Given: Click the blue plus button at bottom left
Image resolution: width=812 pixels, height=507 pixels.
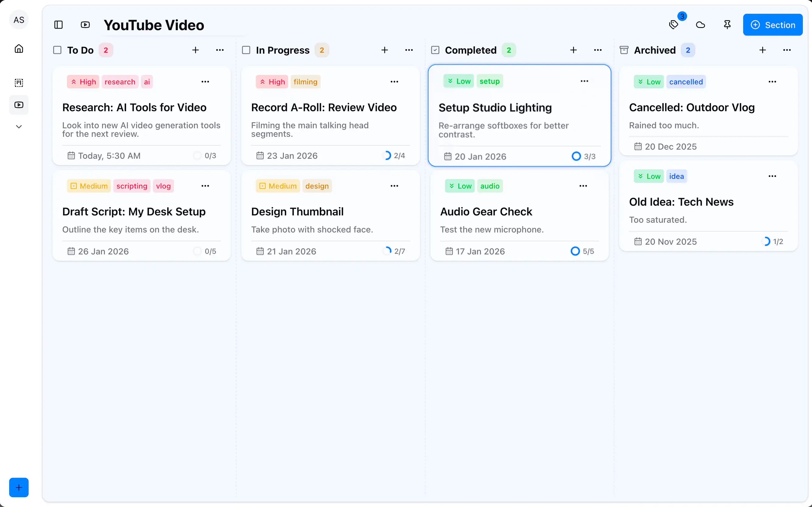Looking at the screenshot, I should pyautogui.click(x=19, y=487).
